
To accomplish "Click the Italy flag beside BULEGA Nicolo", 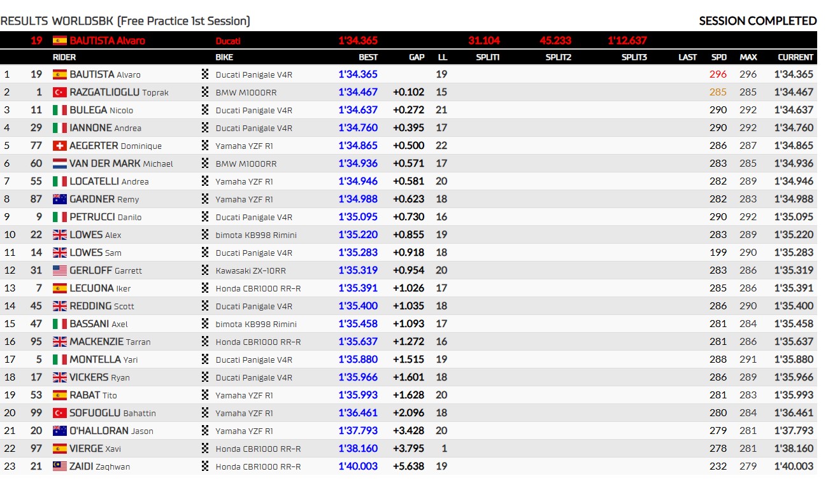I will 60,110.
